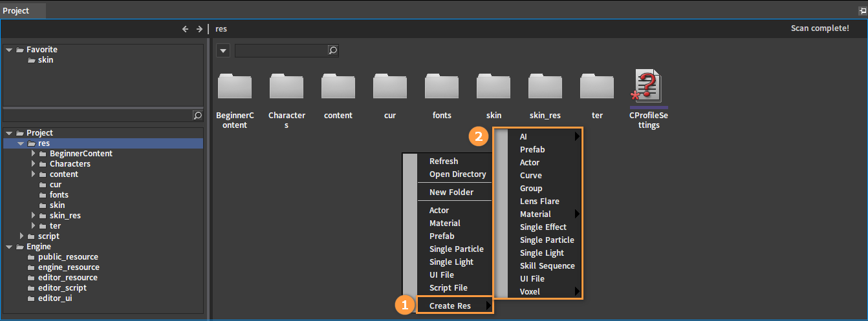Select the cur folder thumbnail
Viewport: 868px width, 321px height.
(390, 86)
